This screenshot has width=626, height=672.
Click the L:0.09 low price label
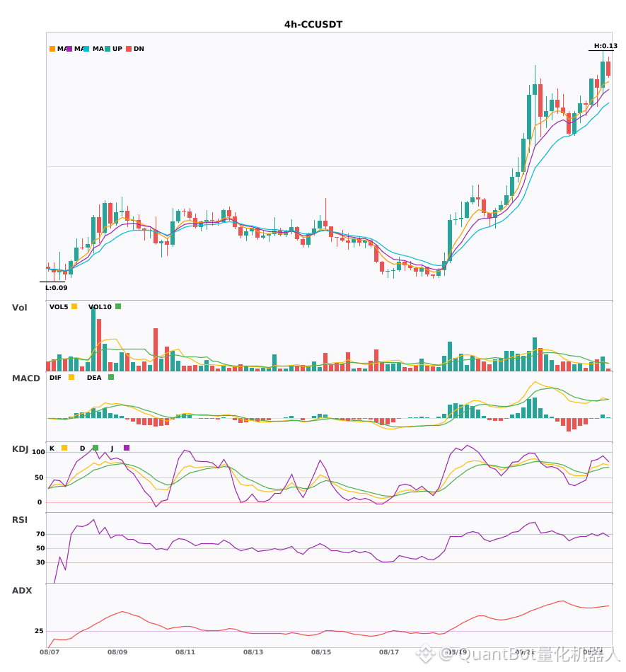[57, 288]
